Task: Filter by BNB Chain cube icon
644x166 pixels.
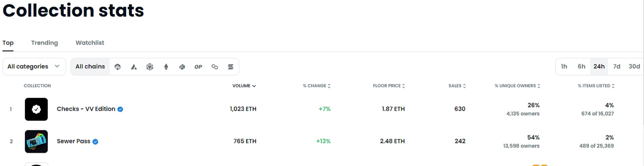Action: 150,67
